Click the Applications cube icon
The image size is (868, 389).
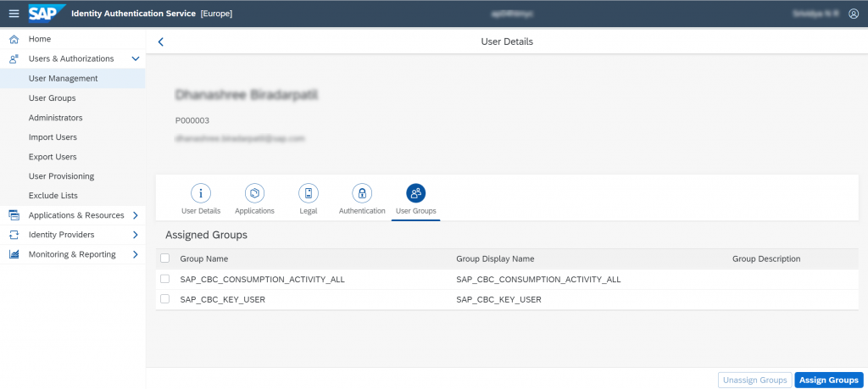click(x=254, y=193)
